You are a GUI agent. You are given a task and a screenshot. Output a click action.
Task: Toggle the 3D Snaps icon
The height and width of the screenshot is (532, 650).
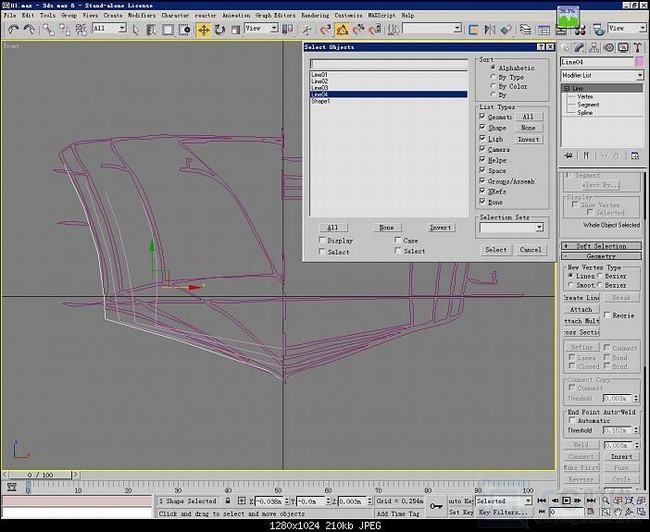pos(325,29)
